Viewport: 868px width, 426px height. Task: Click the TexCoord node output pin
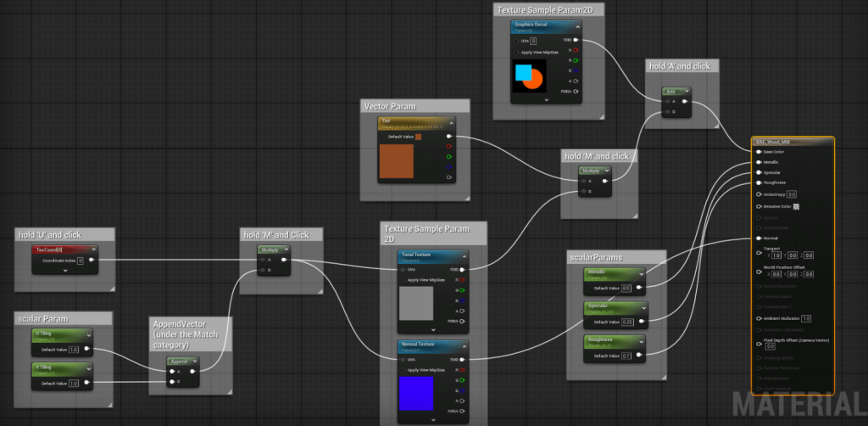92,261
